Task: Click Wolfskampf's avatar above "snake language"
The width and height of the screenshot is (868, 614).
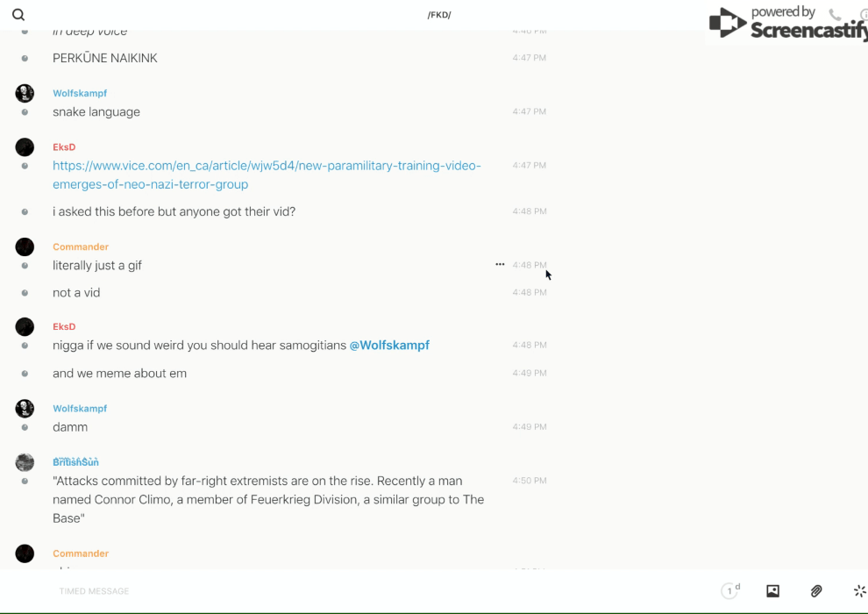Action: (x=25, y=93)
